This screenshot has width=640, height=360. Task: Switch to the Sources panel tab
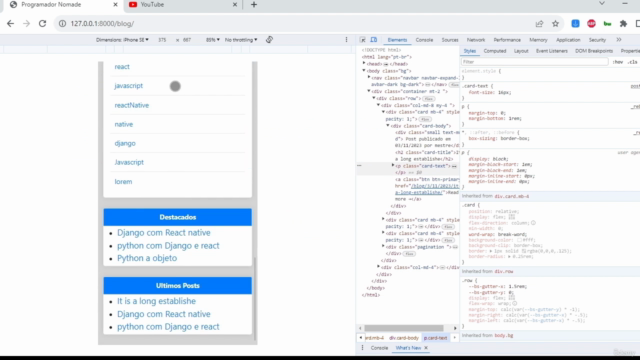[x=450, y=40]
